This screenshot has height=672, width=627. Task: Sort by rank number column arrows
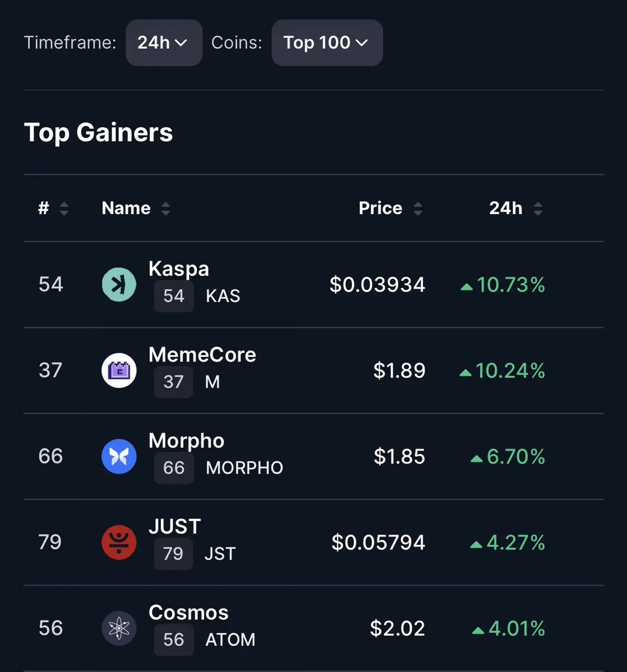64,209
